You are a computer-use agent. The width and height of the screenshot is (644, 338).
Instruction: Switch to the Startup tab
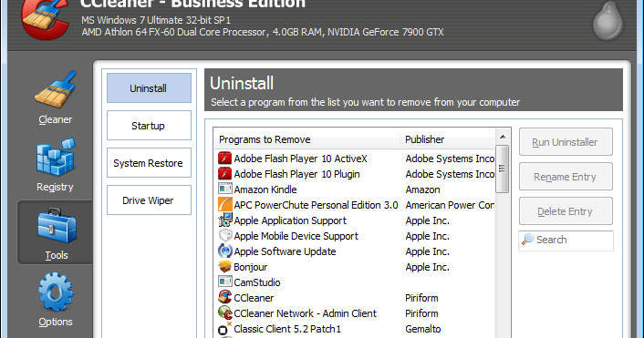coord(149,126)
